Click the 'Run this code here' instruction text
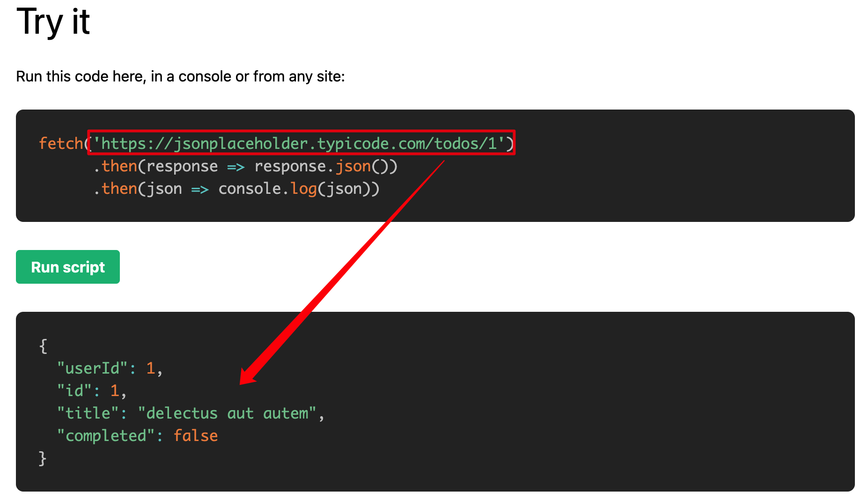 click(180, 76)
